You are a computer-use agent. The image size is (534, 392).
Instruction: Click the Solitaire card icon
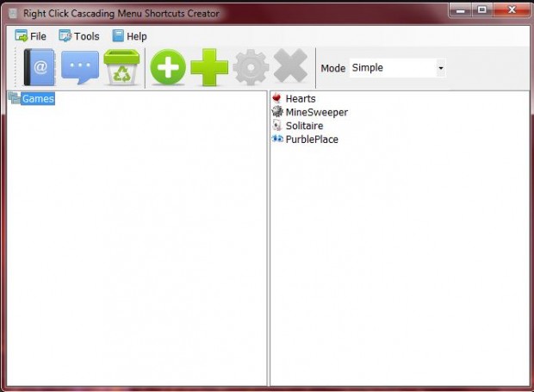coord(277,125)
